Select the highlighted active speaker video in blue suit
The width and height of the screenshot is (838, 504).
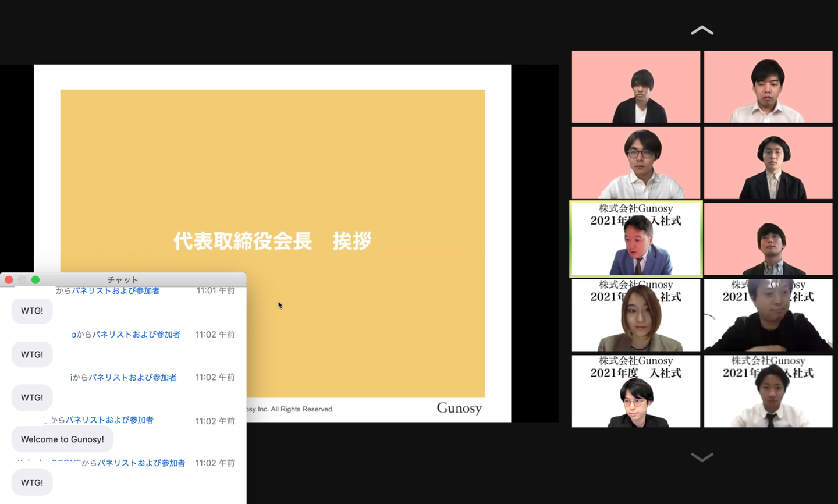tap(636, 239)
